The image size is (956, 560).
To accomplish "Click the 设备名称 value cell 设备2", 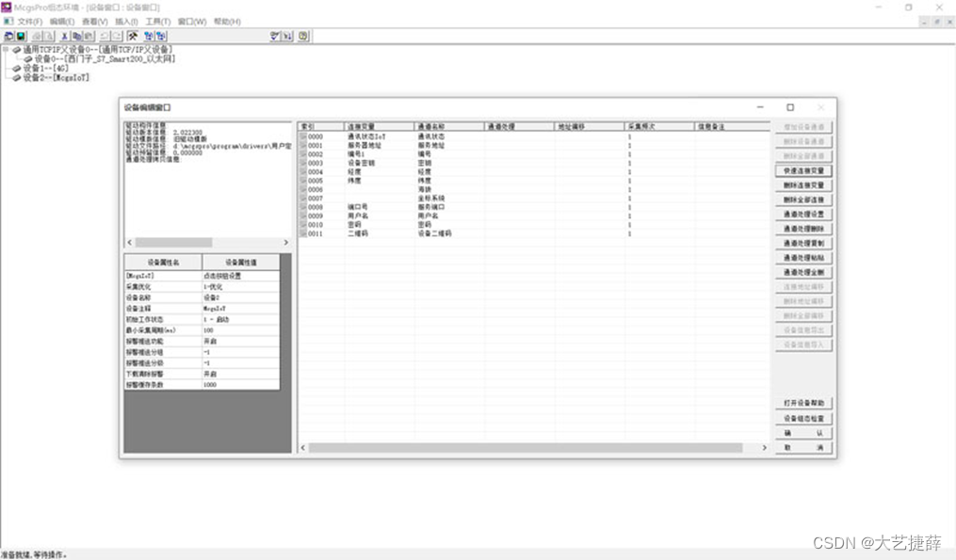I will (x=241, y=298).
